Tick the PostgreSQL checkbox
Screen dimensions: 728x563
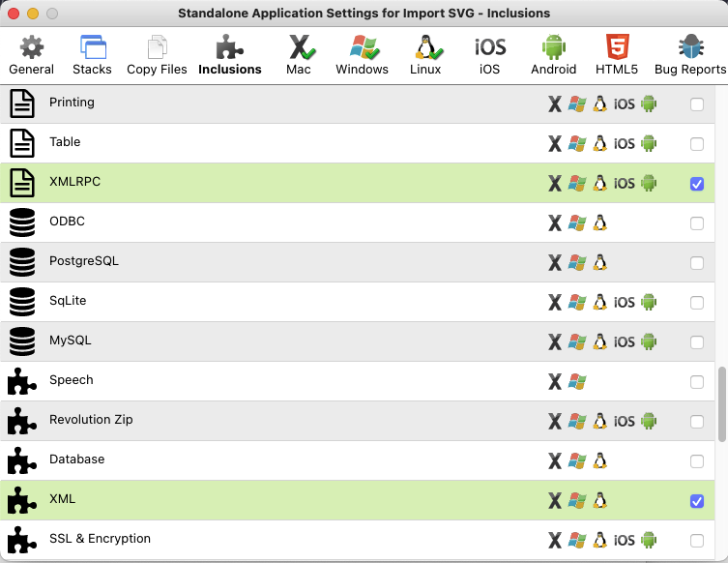(697, 263)
